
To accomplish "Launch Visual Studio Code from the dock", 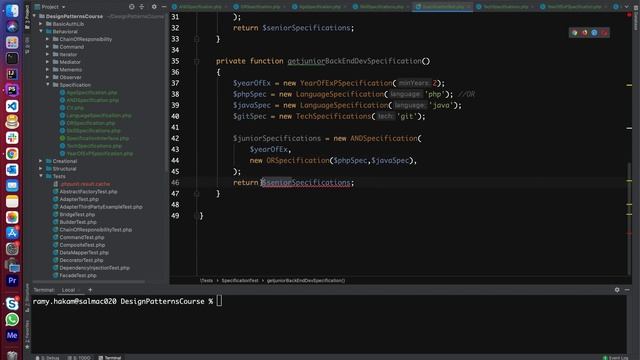I will coord(12,106).
